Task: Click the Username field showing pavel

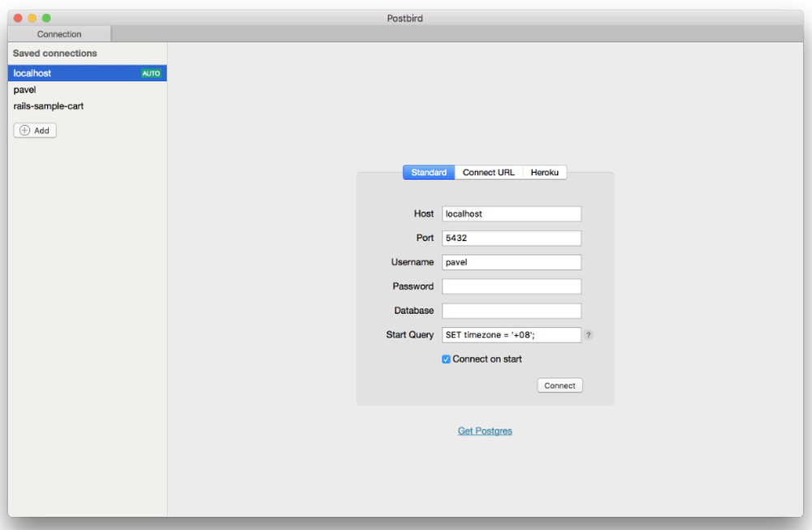Action: (511, 261)
